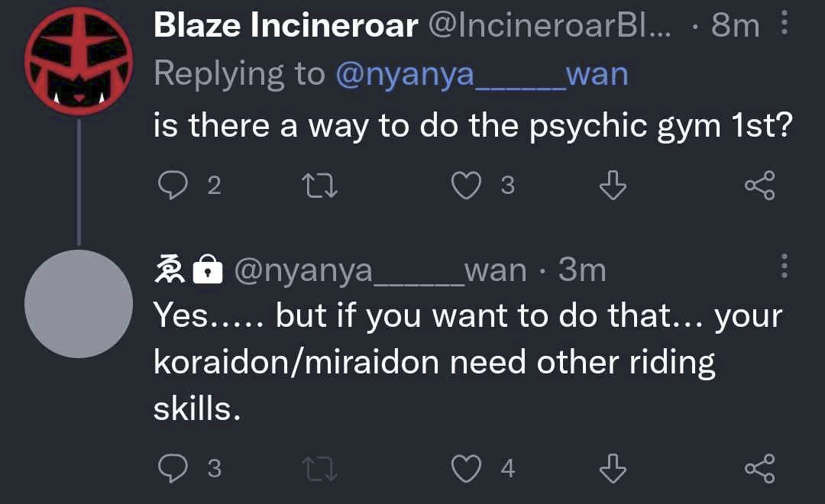
Task: Open more options on Blaze Incineroar's tweet
Action: 784,23
